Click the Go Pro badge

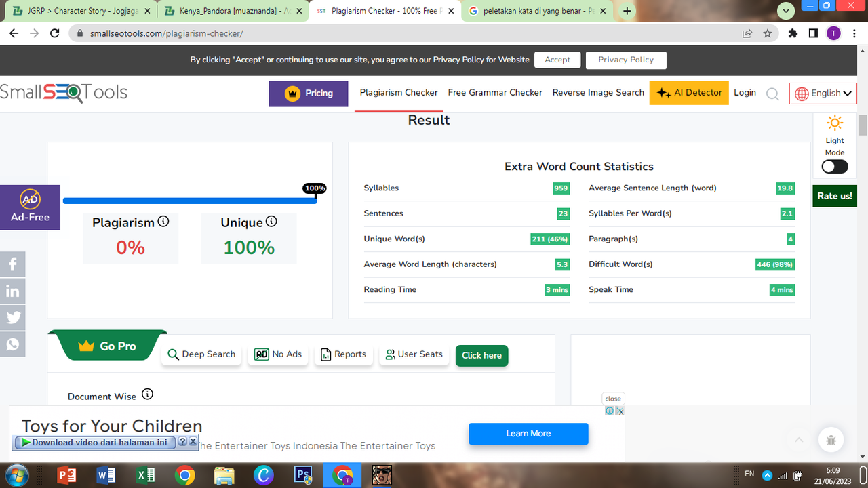tap(108, 346)
